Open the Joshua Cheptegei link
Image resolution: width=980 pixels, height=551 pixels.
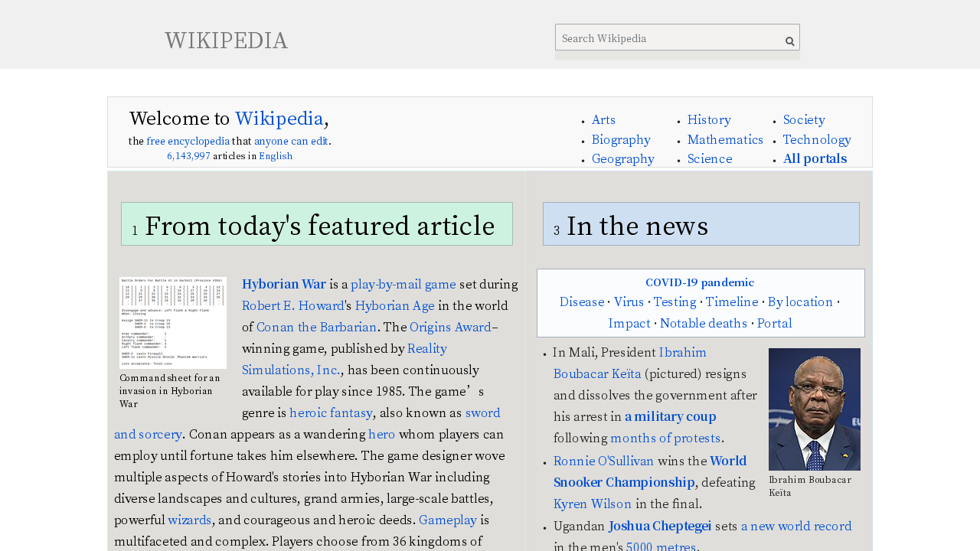660,527
